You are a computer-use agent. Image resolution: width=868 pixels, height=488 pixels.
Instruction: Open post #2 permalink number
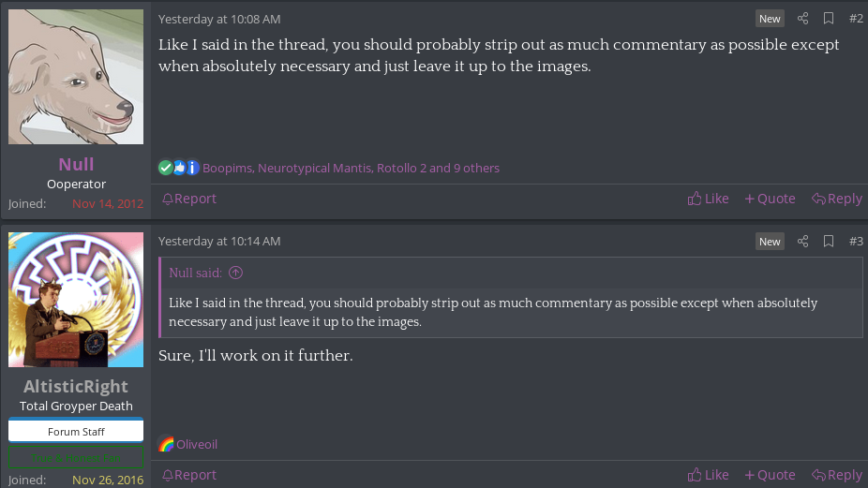(x=856, y=19)
